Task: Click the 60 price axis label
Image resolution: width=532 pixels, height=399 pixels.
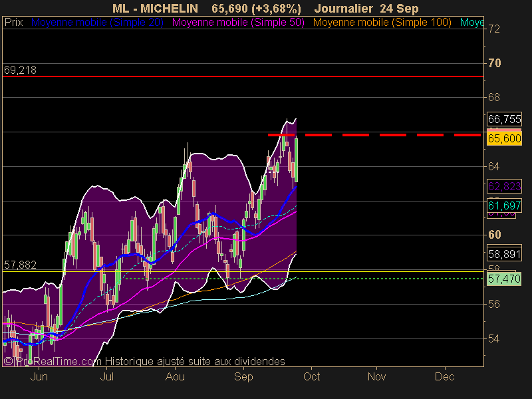Action: (x=494, y=235)
